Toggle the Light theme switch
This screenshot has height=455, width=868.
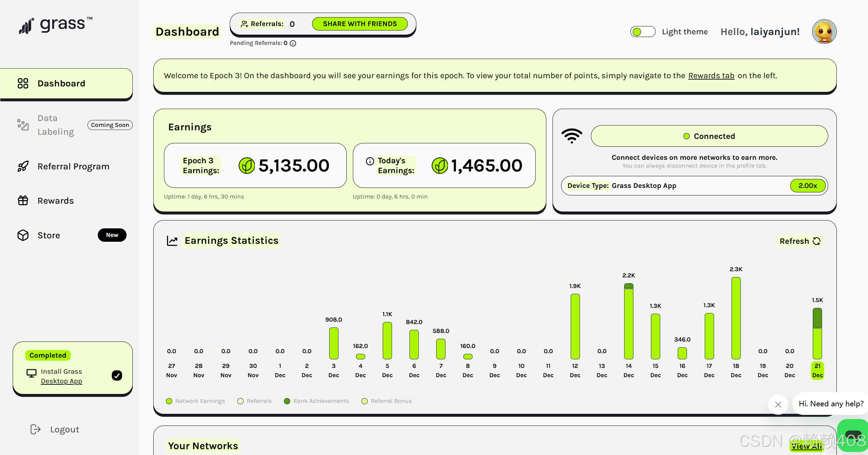click(x=642, y=32)
